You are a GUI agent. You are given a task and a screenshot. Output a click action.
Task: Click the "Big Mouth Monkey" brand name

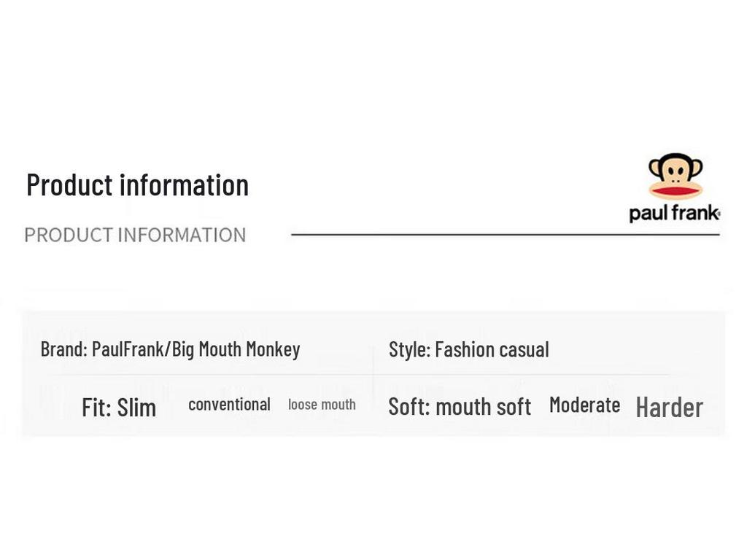(236, 349)
